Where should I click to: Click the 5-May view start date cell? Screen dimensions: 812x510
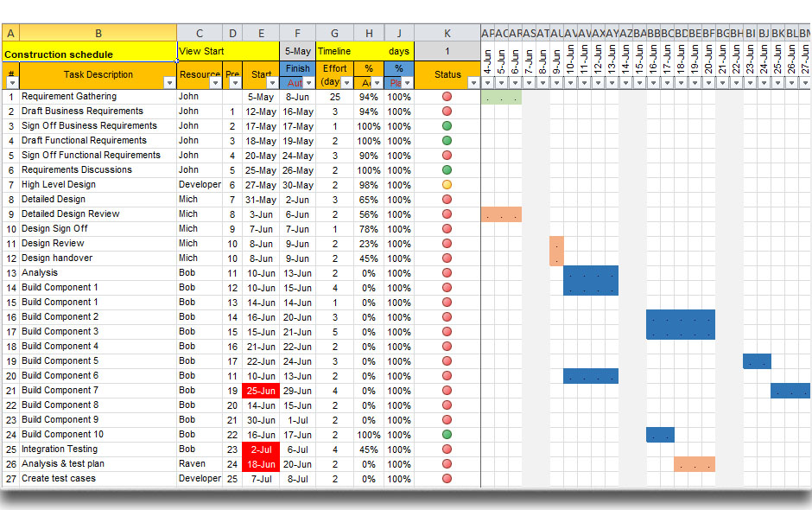[297, 52]
